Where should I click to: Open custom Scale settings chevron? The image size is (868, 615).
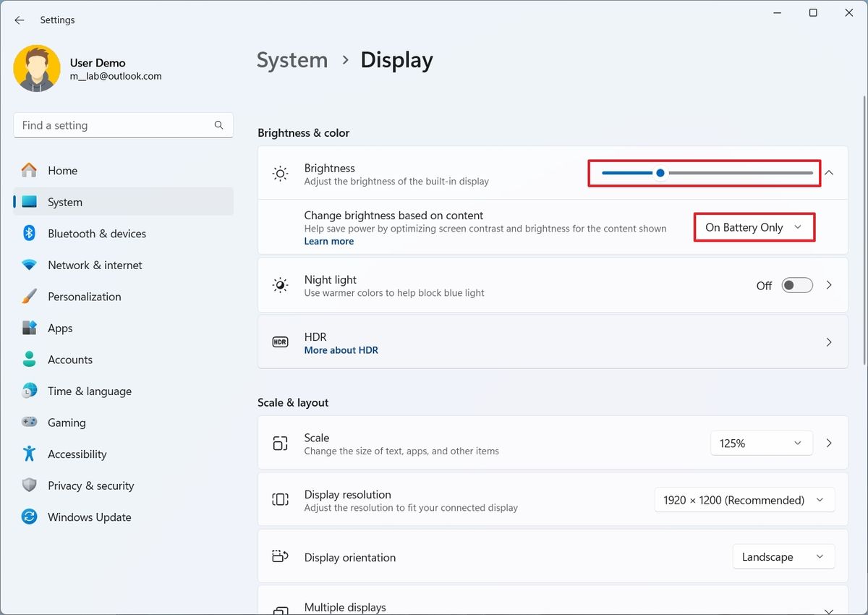coord(829,444)
